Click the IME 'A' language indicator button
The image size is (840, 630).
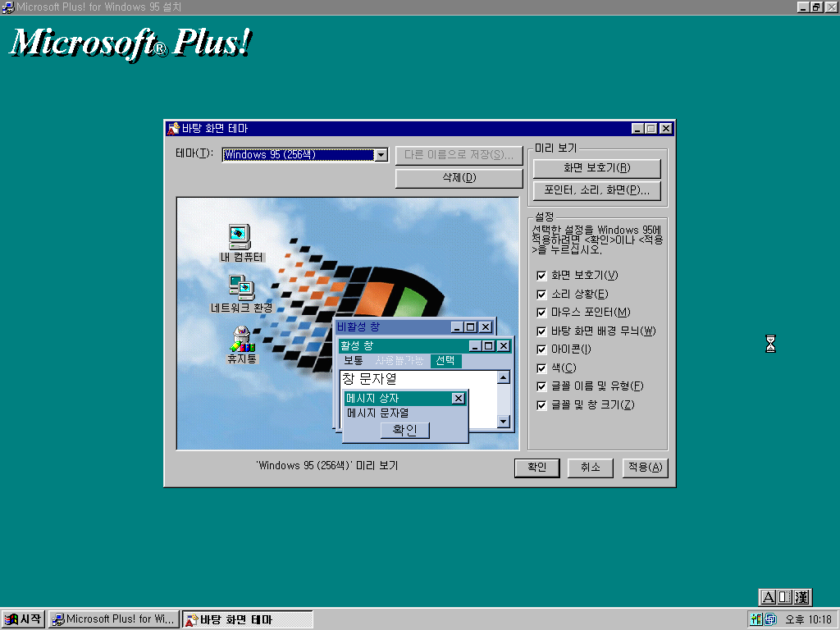[768, 597]
